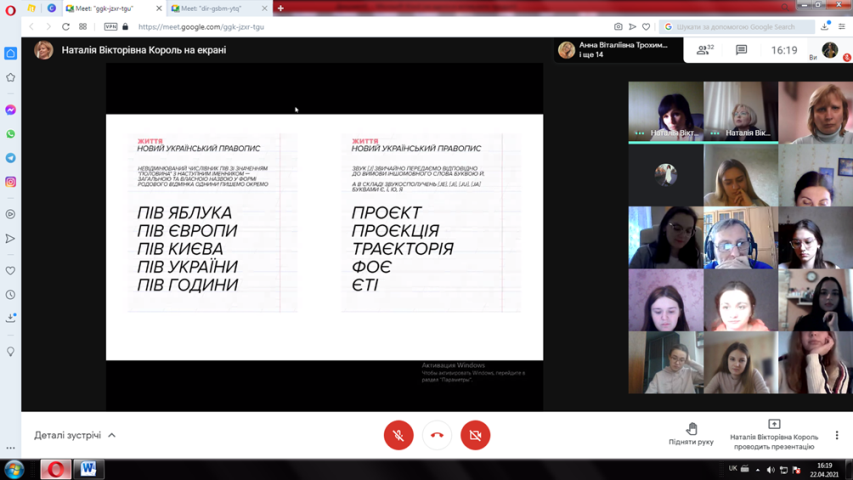Switch to the "dir-gsbm-ytq" Meet tab

point(212,8)
